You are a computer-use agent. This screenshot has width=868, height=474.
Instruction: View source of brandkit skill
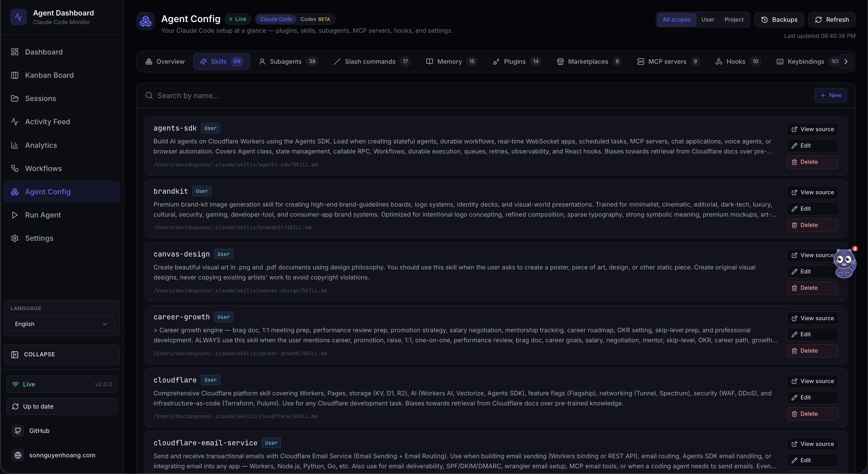click(812, 192)
